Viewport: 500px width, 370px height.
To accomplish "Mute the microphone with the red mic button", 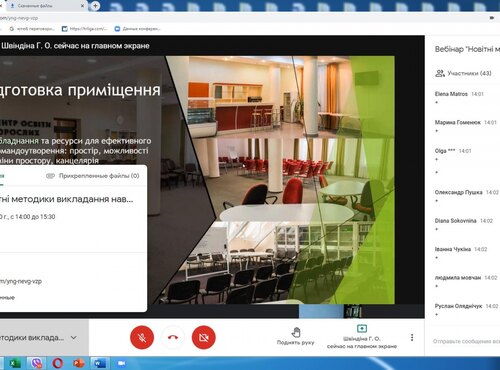I will point(142,337).
